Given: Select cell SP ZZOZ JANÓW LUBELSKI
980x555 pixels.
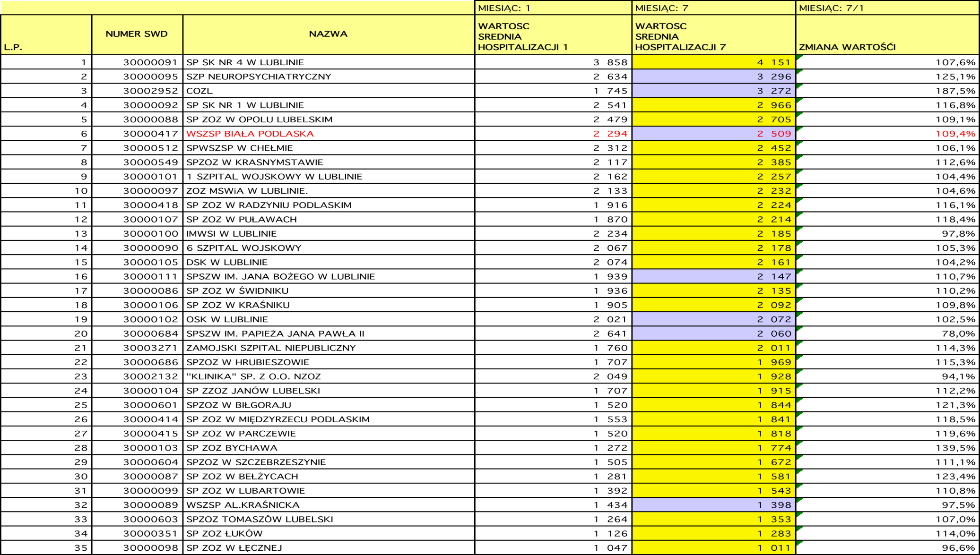Looking at the screenshot, I should (329, 391).
